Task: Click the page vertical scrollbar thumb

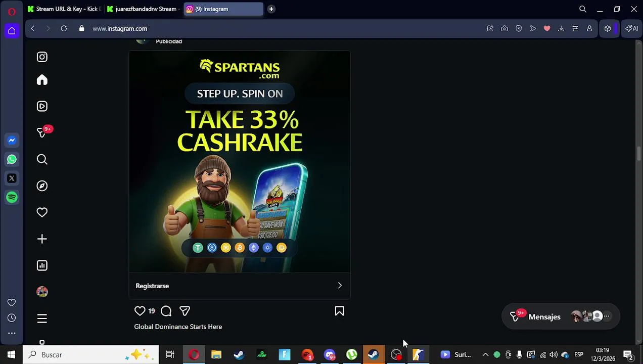Action: click(x=638, y=154)
